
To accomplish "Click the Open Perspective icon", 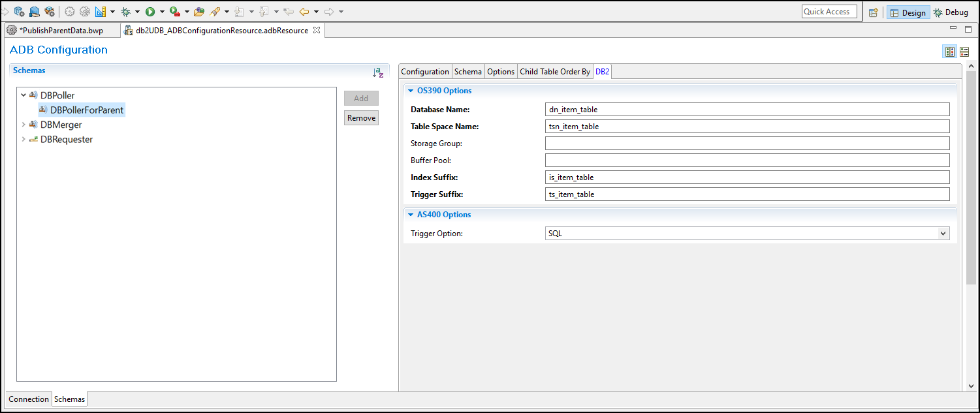I will [x=873, y=12].
